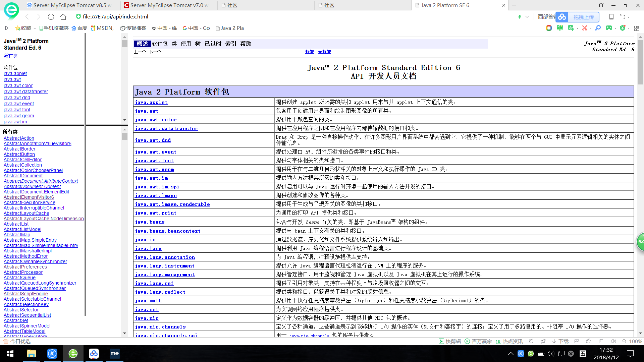644x362 pixels.
Task: Open AbstractQueuedSynchronizer class link
Action: 35,288
